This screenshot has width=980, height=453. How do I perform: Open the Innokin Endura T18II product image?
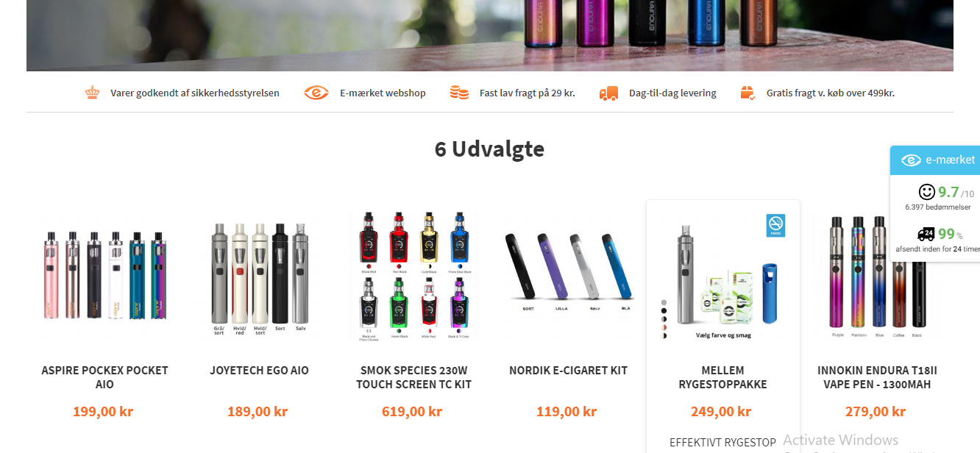point(876,277)
